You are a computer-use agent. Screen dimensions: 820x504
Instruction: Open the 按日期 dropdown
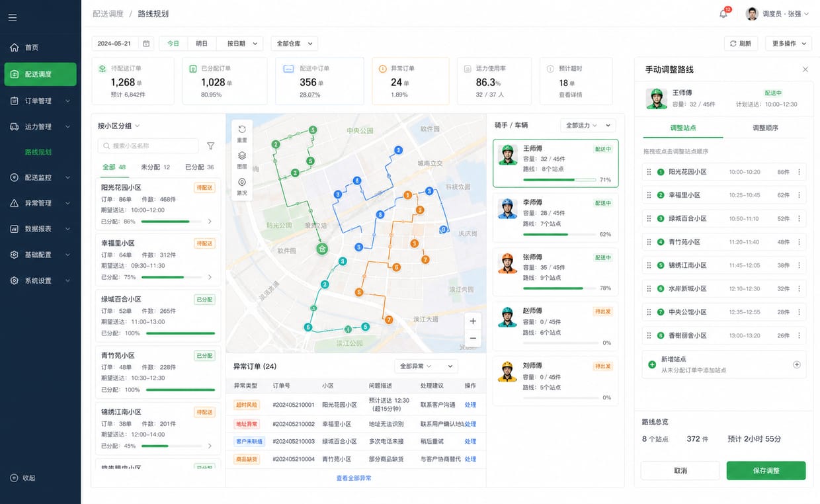pos(241,44)
